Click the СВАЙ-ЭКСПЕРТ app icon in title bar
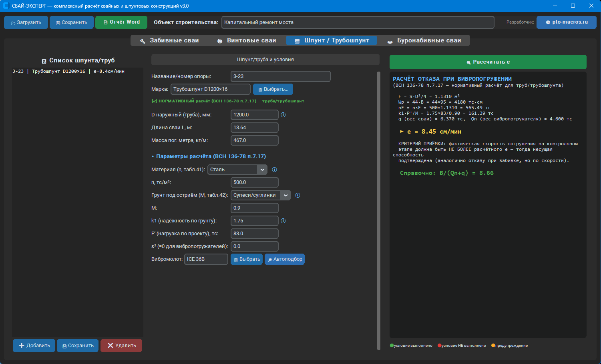The image size is (601, 364). [x=6, y=6]
